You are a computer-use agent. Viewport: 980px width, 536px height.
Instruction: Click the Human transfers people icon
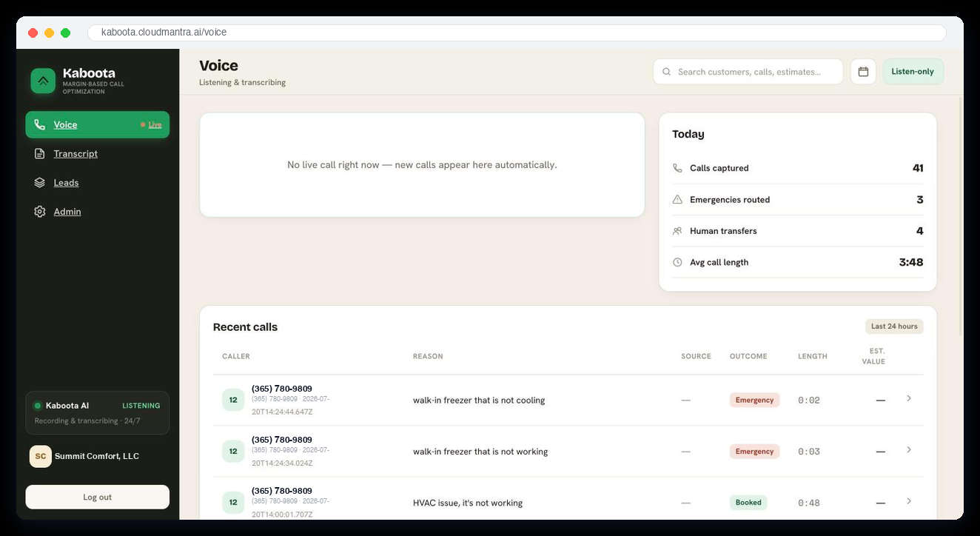pyautogui.click(x=677, y=231)
